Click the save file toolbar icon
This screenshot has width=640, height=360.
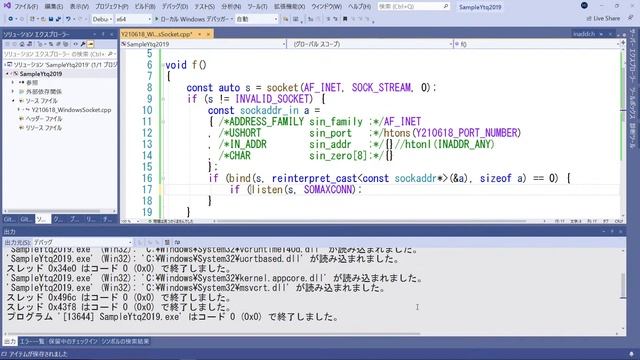click(51, 19)
